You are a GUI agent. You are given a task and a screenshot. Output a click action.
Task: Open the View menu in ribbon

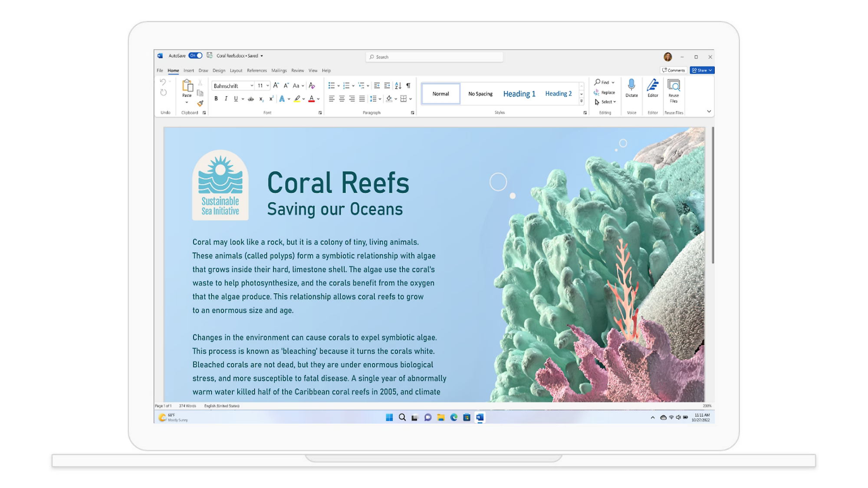click(x=312, y=70)
